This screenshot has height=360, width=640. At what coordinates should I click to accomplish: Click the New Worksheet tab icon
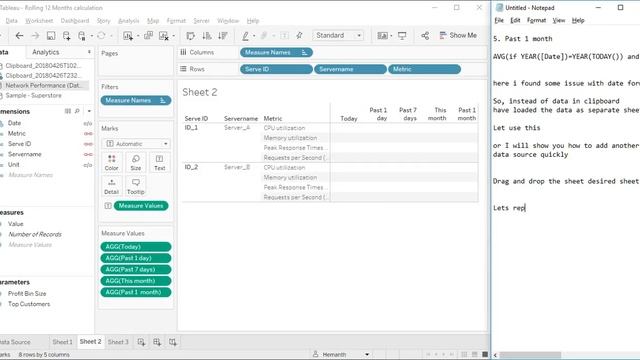pos(141,342)
